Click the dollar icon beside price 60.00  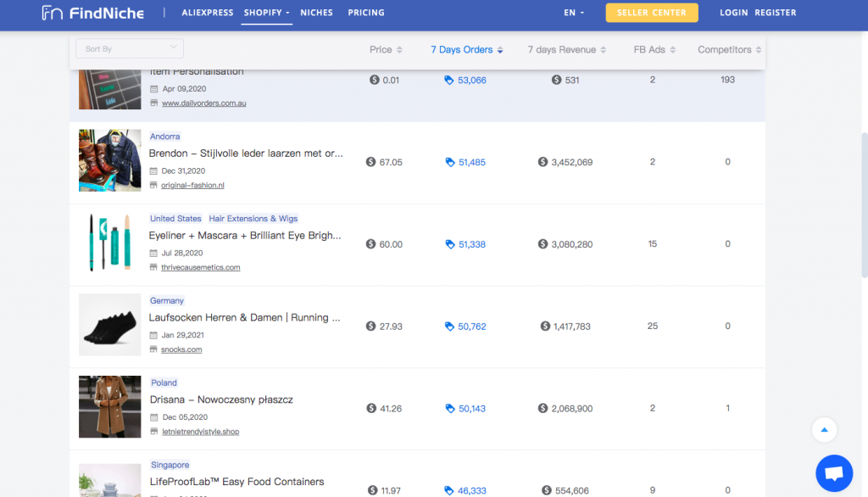coord(371,243)
